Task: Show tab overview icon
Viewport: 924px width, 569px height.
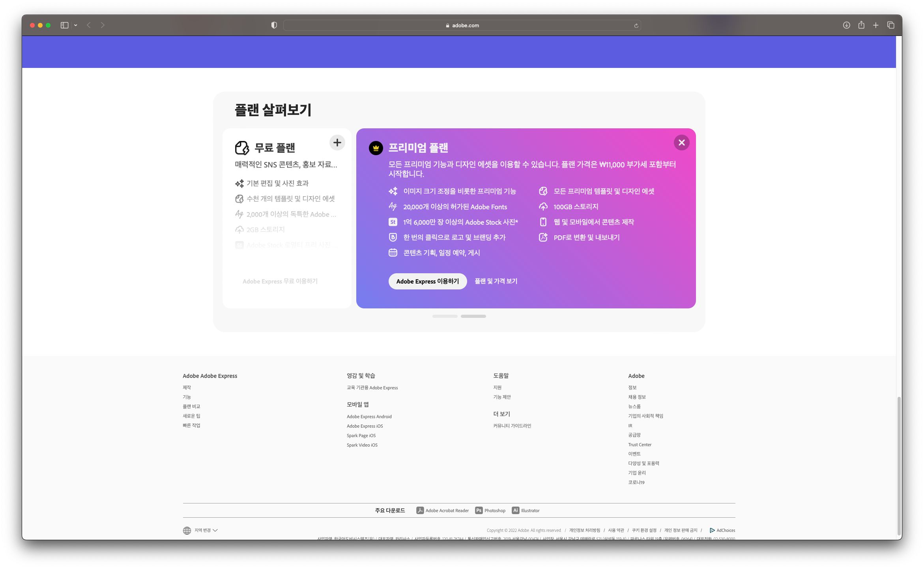Action: 890,25
